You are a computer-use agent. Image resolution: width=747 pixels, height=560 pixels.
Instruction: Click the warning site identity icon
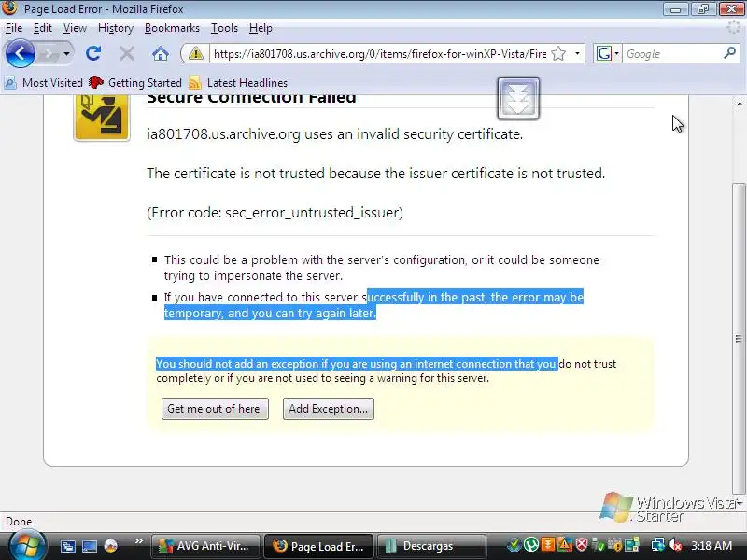pyautogui.click(x=195, y=54)
